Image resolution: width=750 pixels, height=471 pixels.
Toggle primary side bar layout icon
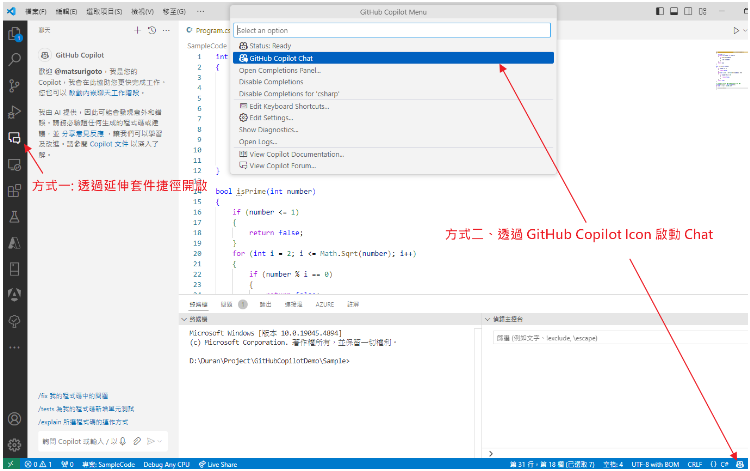pyautogui.click(x=660, y=11)
